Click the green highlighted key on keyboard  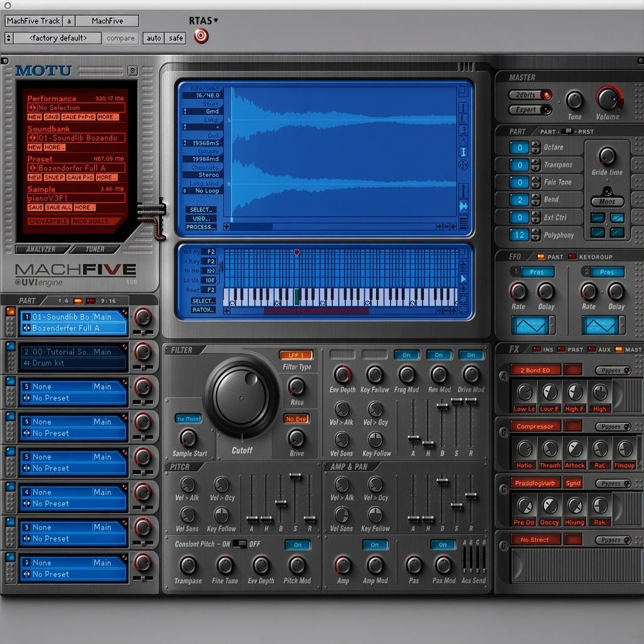297,297
